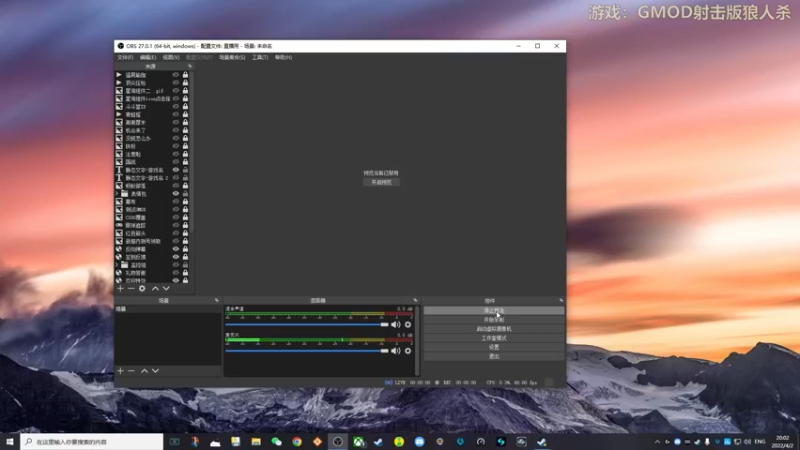This screenshot has height=450, width=800.
Task: Move selected source down with the arrow icon
Action: (166, 288)
